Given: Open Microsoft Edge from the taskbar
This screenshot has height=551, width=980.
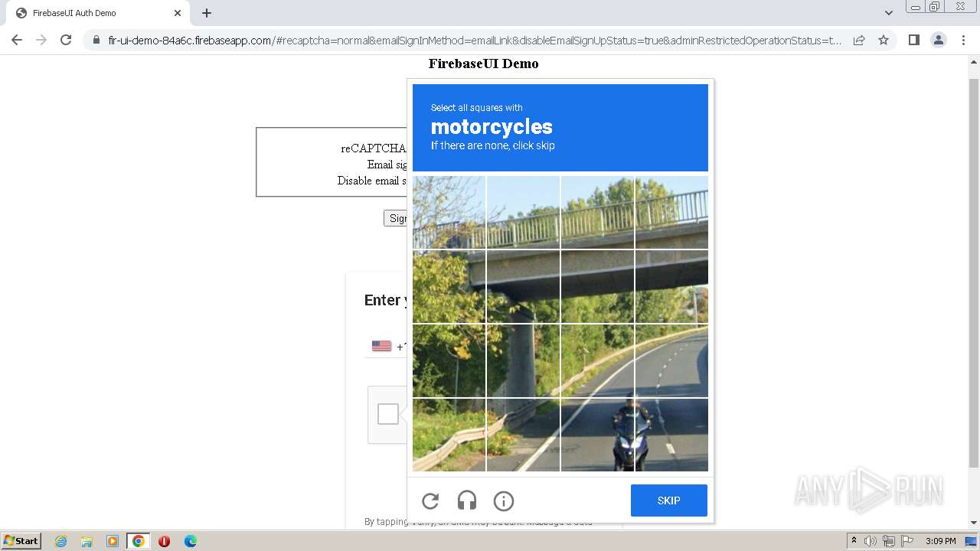Looking at the screenshot, I should click(x=190, y=541).
